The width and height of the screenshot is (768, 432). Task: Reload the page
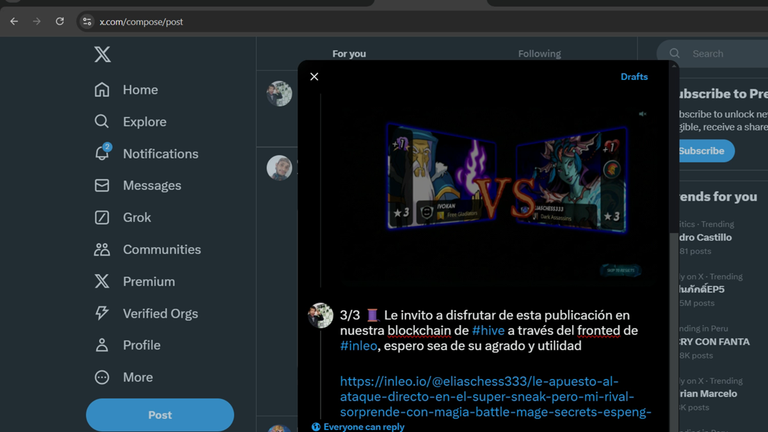[x=60, y=22]
